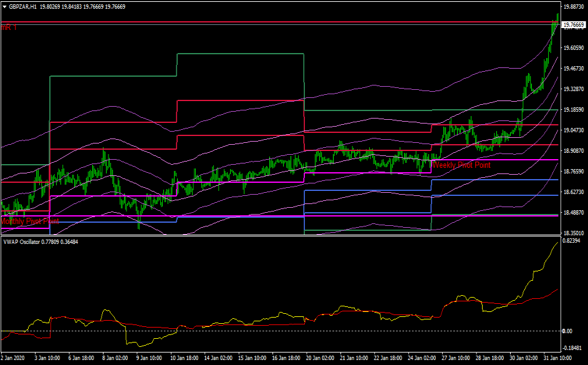Click the -0.18481 oscillator scale minimum

tap(573, 349)
